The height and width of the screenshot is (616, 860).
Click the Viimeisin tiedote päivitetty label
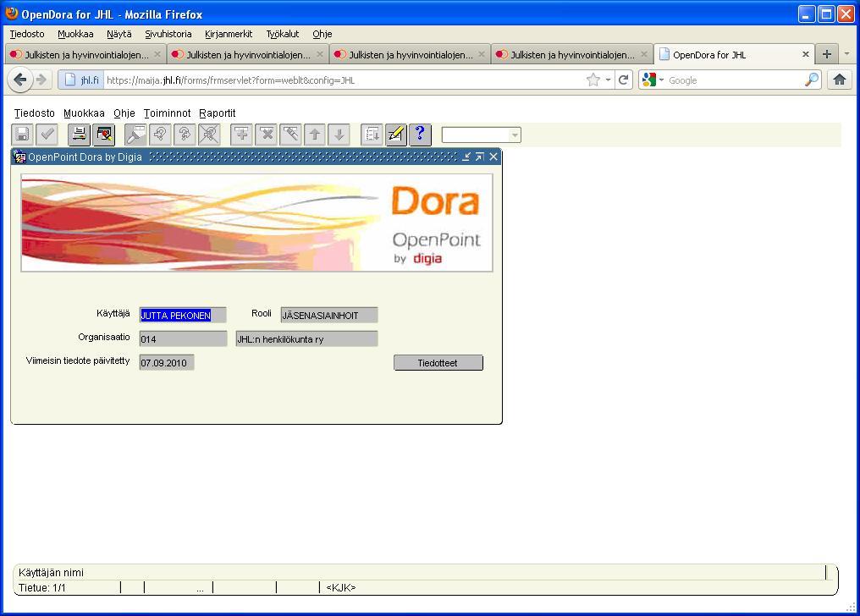pos(78,360)
